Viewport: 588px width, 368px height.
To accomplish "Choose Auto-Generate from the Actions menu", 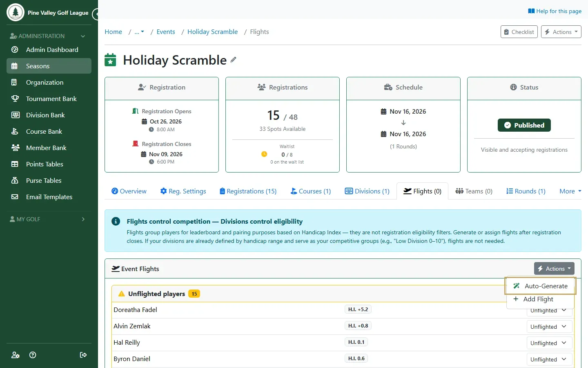I will pos(540,286).
